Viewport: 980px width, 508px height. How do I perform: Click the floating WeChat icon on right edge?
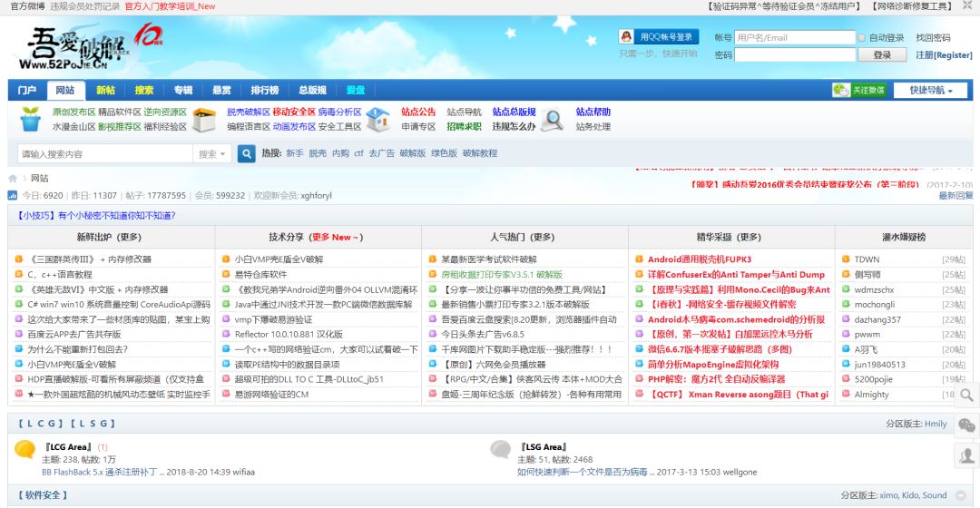pyautogui.click(x=966, y=426)
